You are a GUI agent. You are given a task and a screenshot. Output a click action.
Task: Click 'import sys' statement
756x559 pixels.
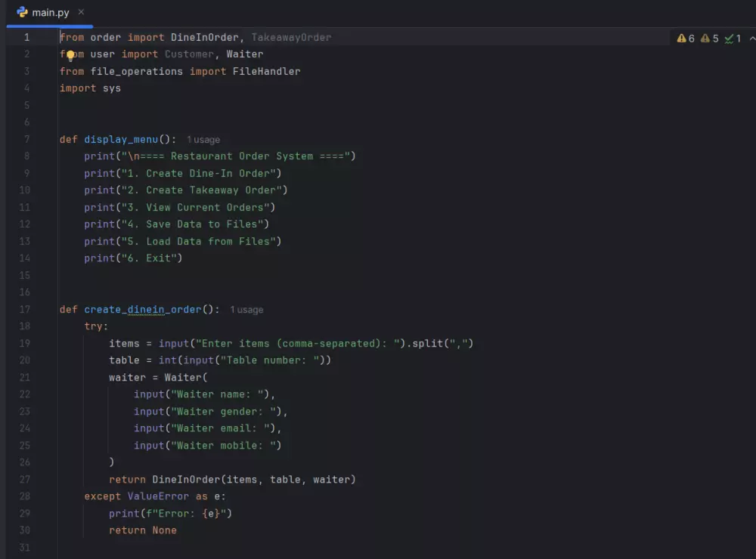pyautogui.click(x=90, y=88)
